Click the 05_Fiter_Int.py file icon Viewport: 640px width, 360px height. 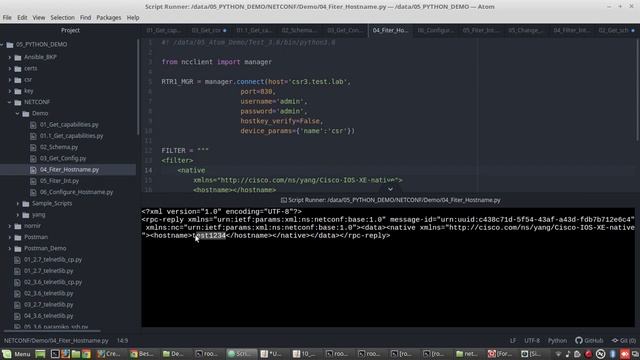[33, 181]
